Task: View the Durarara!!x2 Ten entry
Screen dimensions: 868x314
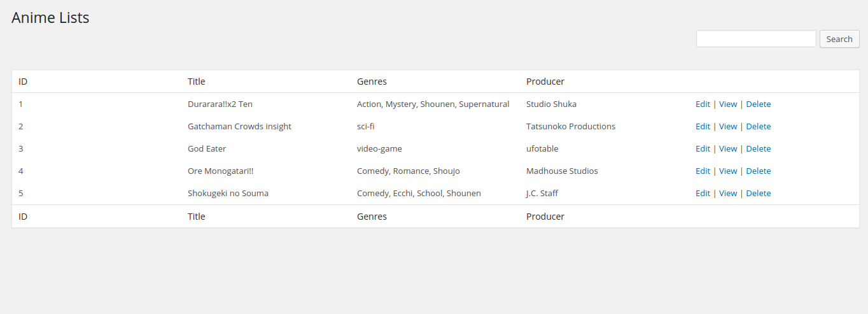Action: [x=728, y=104]
